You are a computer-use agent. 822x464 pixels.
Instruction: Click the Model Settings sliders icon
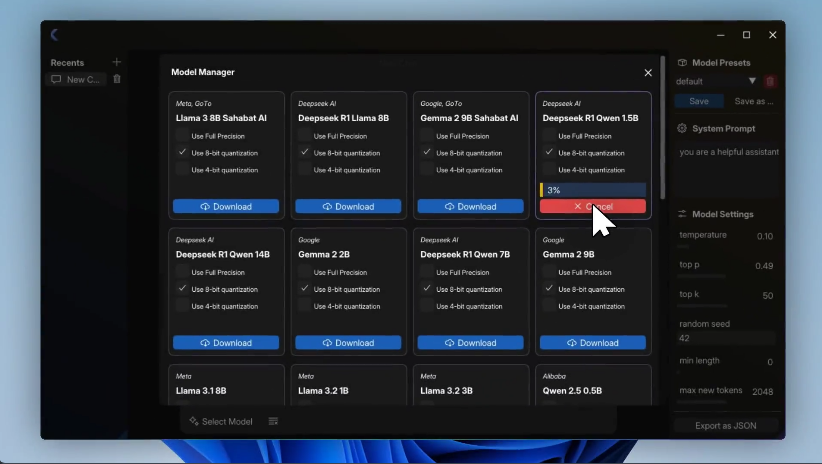click(682, 214)
